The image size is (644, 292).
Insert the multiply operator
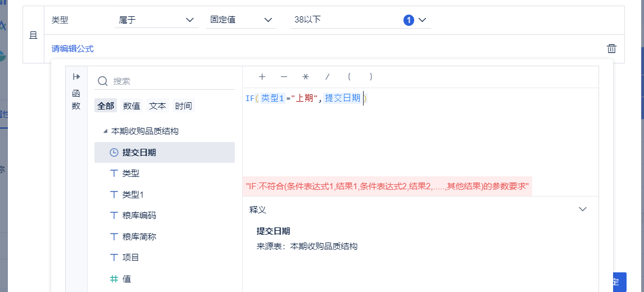[x=306, y=76]
